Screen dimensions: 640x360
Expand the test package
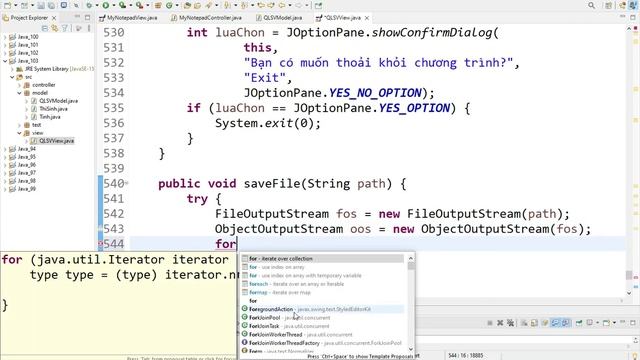pyautogui.click(x=19, y=125)
